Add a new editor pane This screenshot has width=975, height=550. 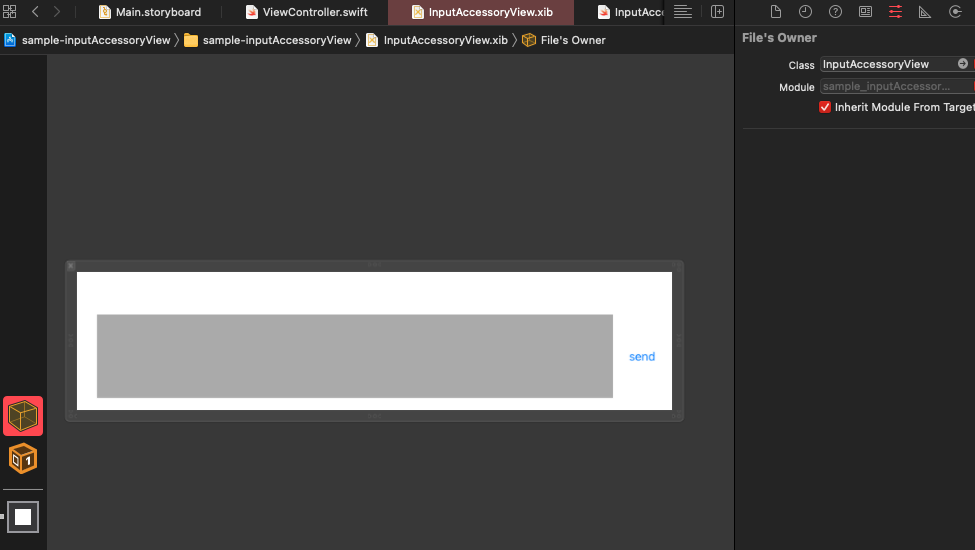(718, 12)
